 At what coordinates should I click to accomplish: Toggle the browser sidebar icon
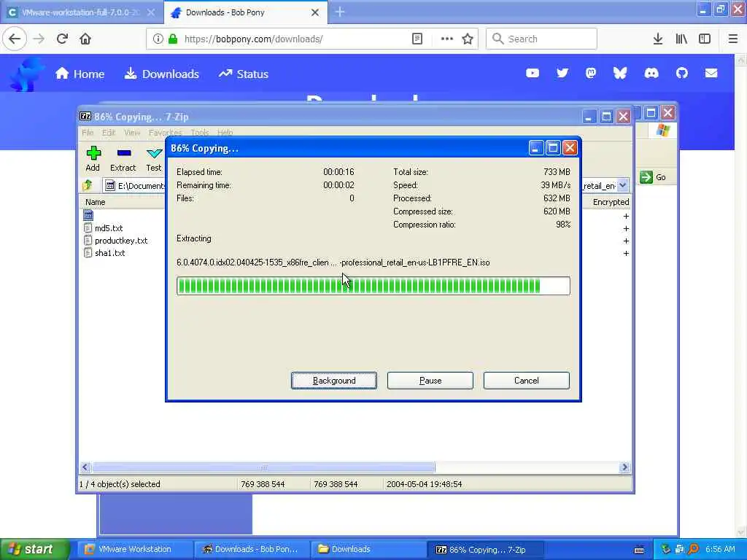704,39
